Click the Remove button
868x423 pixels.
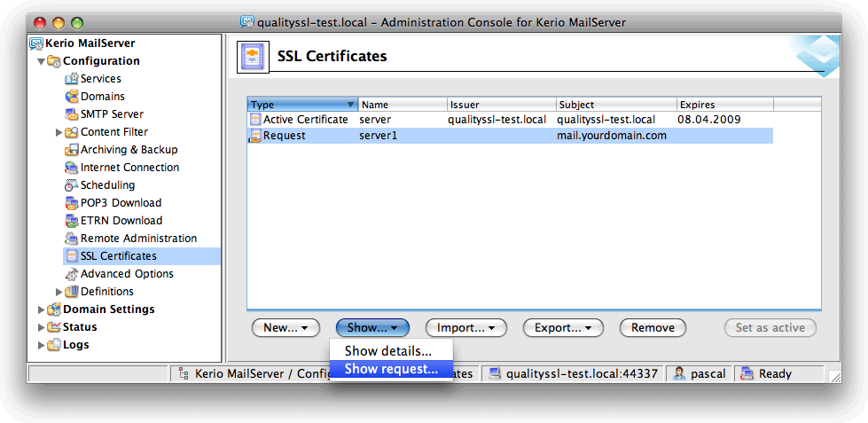point(653,328)
